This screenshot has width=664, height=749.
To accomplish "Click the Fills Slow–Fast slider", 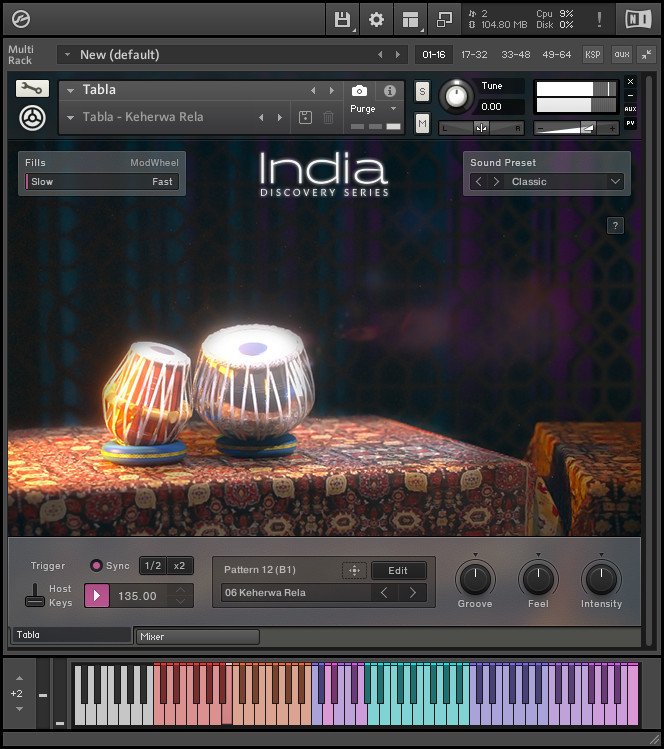I will point(102,182).
